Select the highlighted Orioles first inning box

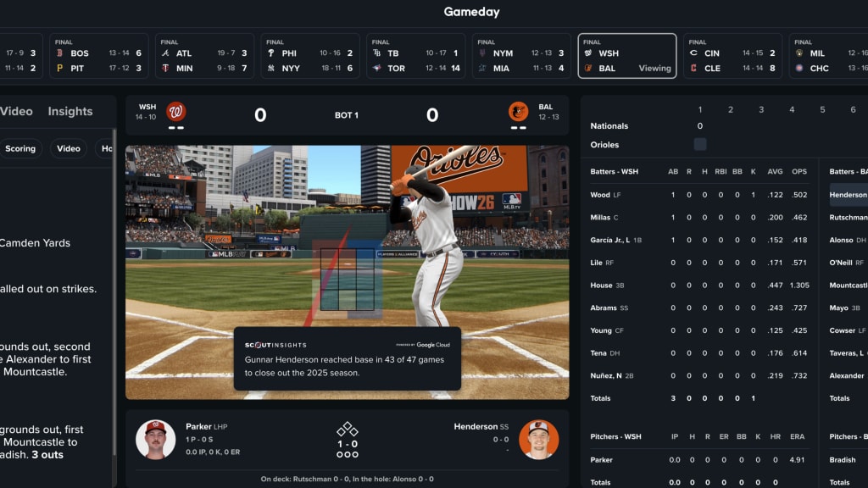[x=700, y=145]
